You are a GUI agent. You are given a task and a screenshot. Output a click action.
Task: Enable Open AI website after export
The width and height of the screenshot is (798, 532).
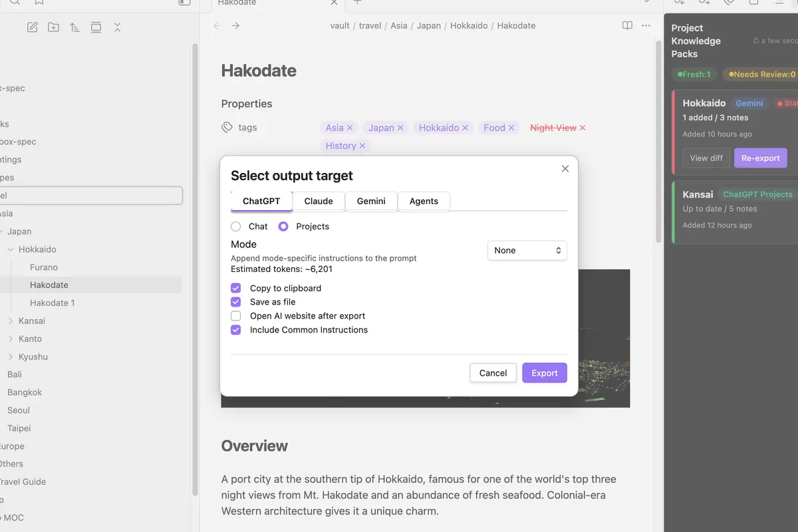pos(235,316)
